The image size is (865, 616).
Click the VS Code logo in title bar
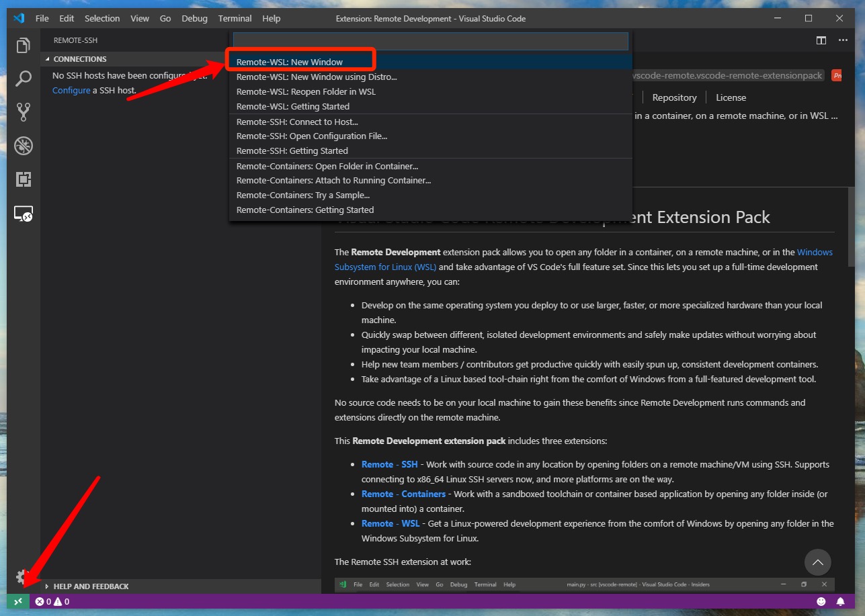(19, 18)
